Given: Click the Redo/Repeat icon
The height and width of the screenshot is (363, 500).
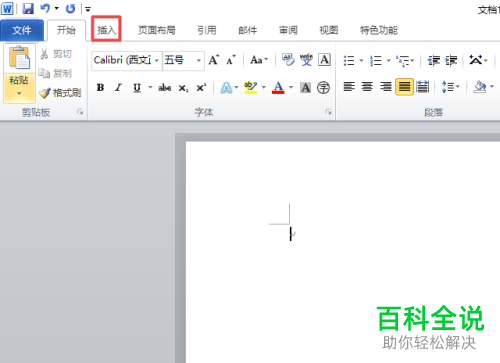Looking at the screenshot, I should coord(70,9).
